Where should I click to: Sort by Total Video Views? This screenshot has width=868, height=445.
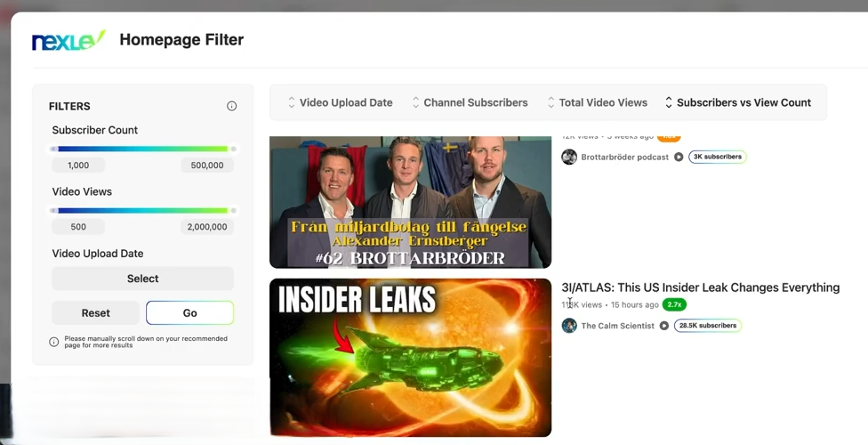[x=598, y=102]
